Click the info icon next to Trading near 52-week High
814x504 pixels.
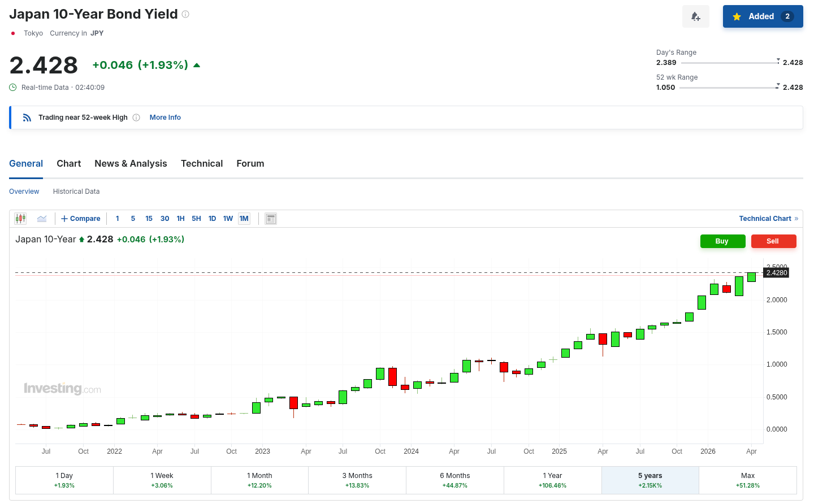click(136, 118)
